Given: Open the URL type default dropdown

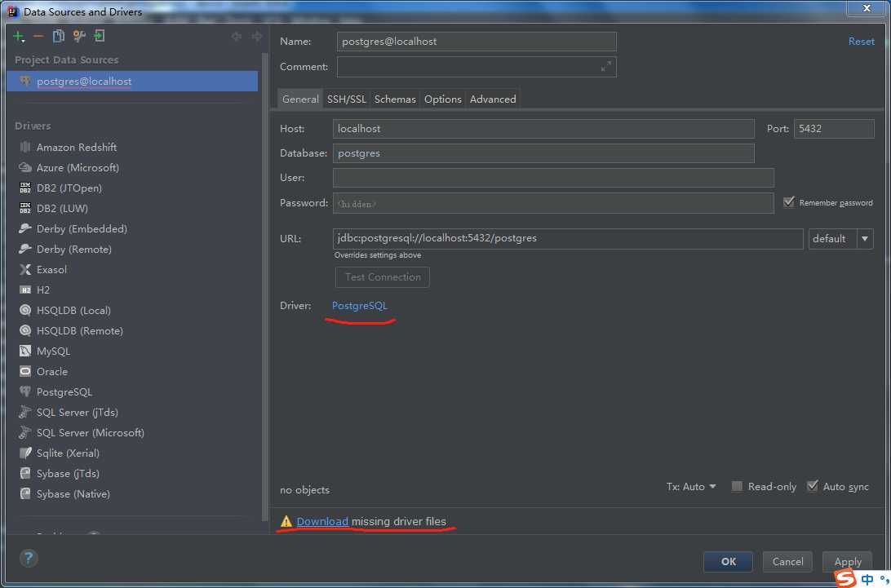Looking at the screenshot, I should (840, 239).
